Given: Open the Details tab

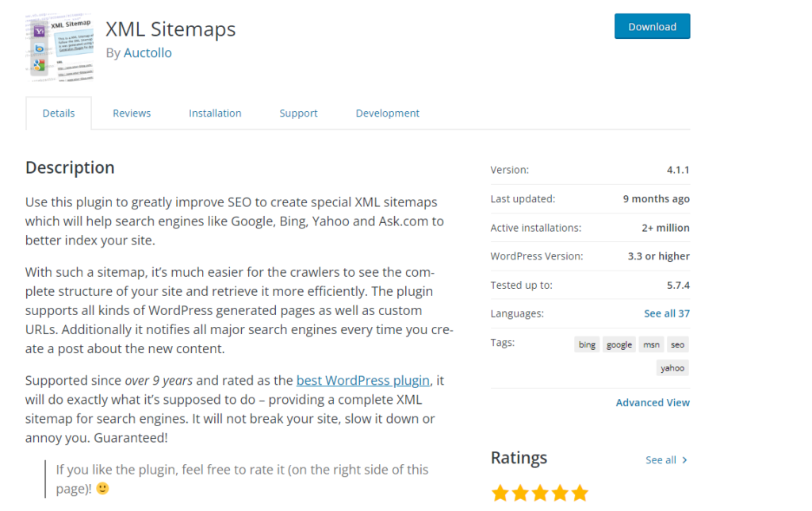Looking at the screenshot, I should (x=59, y=113).
